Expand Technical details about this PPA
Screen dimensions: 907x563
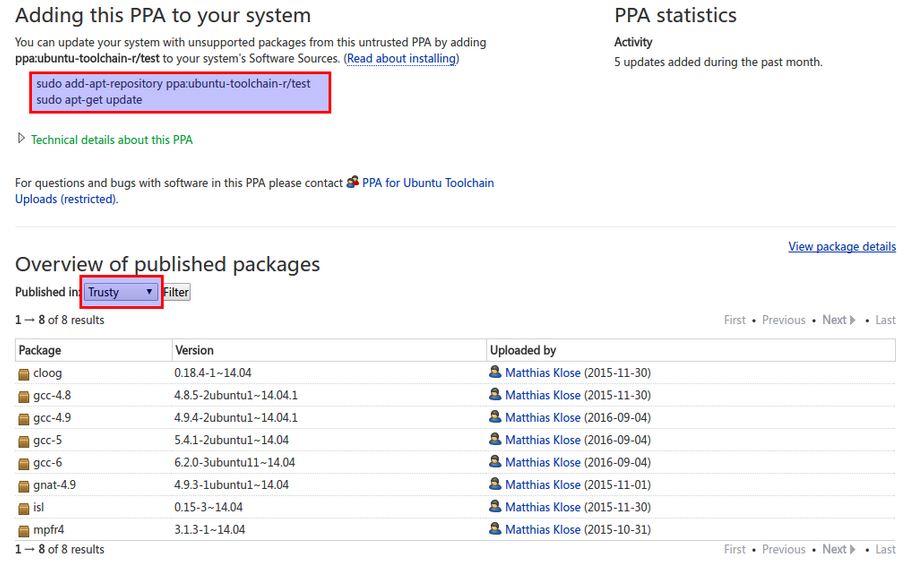(111, 140)
